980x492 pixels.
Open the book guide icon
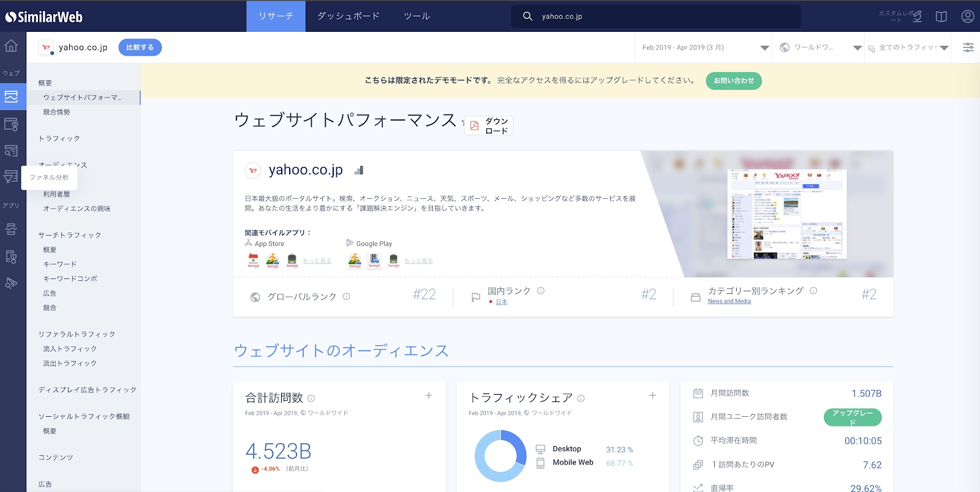click(x=941, y=17)
